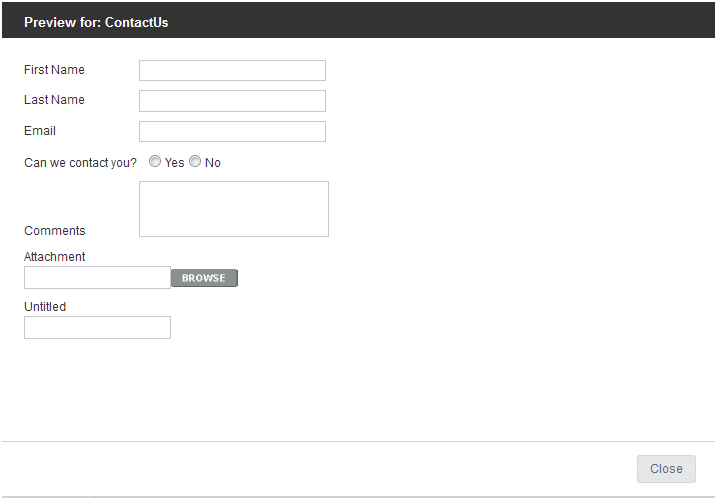
Task: Click the "Last Name" label
Action: click(x=54, y=100)
